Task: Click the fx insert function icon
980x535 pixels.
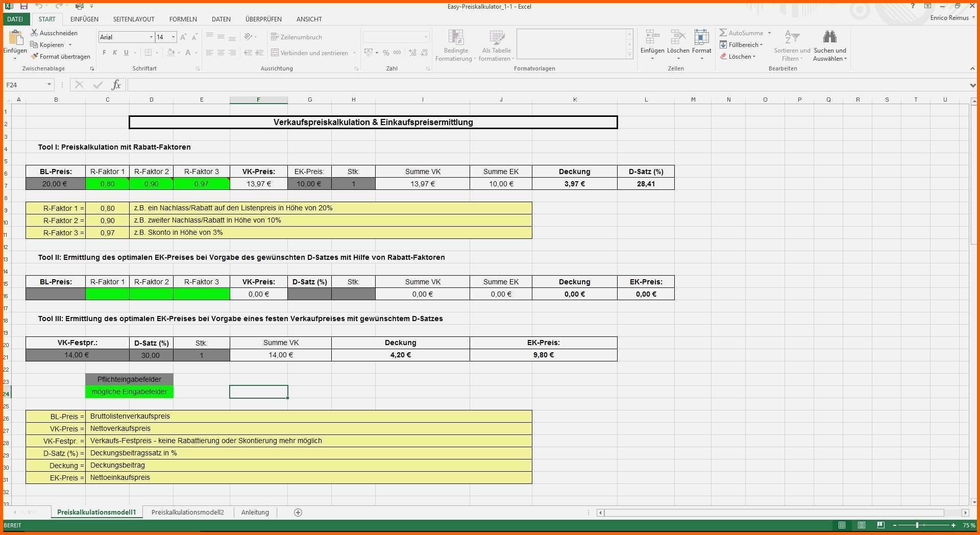Action: point(116,85)
